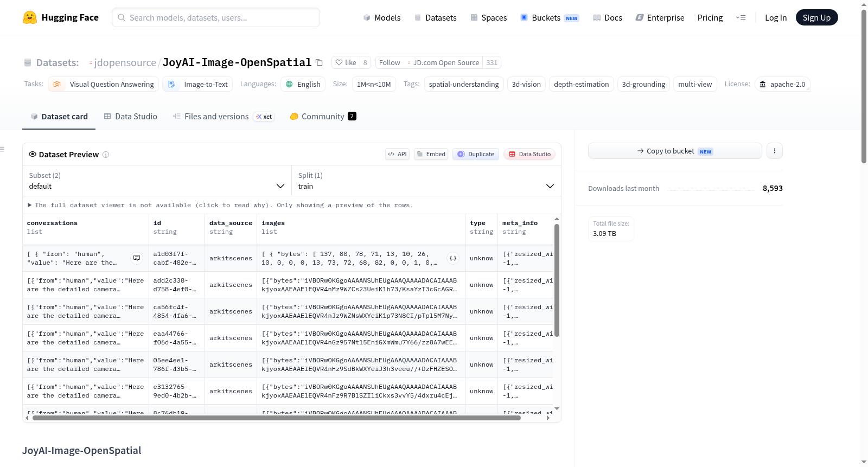
Task: Click the 1M<n<10M size tag
Action: (x=374, y=84)
